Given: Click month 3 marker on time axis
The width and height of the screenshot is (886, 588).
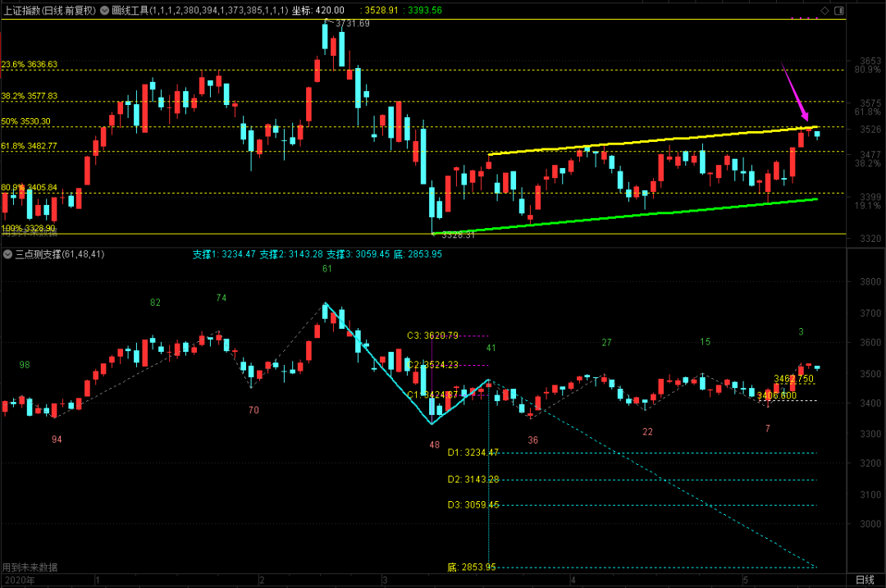Looking at the screenshot, I should pos(384,580).
